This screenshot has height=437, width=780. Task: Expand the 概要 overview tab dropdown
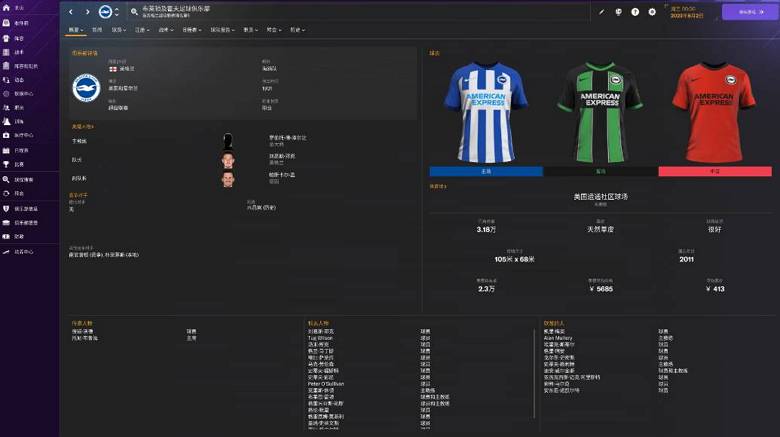tap(76, 30)
